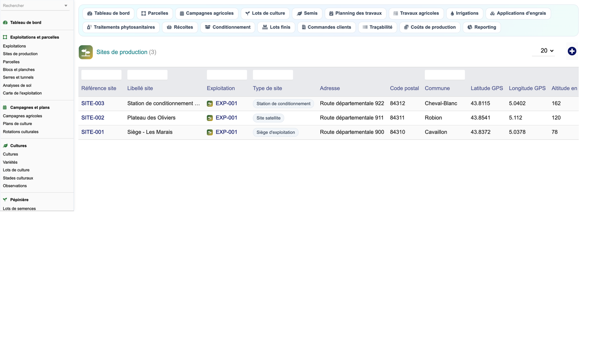
Task: Click the Semis leaf icon in toolbar
Action: point(300,13)
